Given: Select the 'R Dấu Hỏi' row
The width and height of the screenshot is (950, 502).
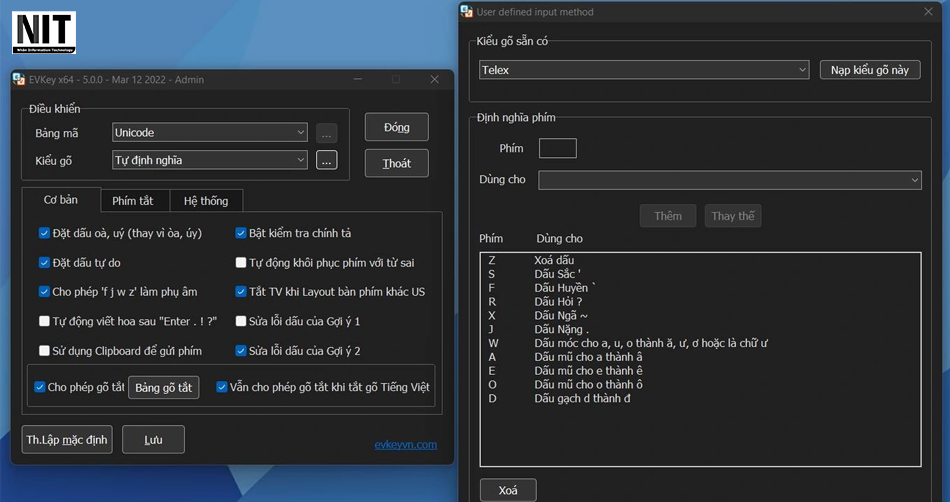Looking at the screenshot, I should tap(700, 302).
